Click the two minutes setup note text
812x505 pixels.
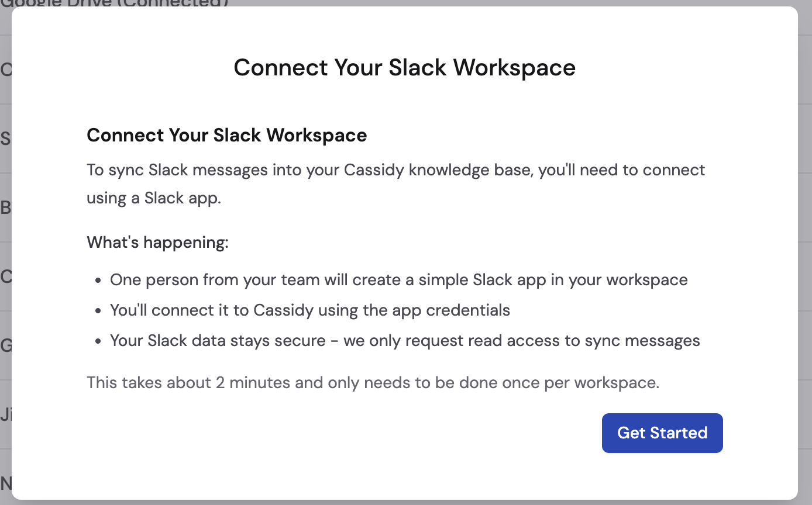pyautogui.click(x=373, y=382)
